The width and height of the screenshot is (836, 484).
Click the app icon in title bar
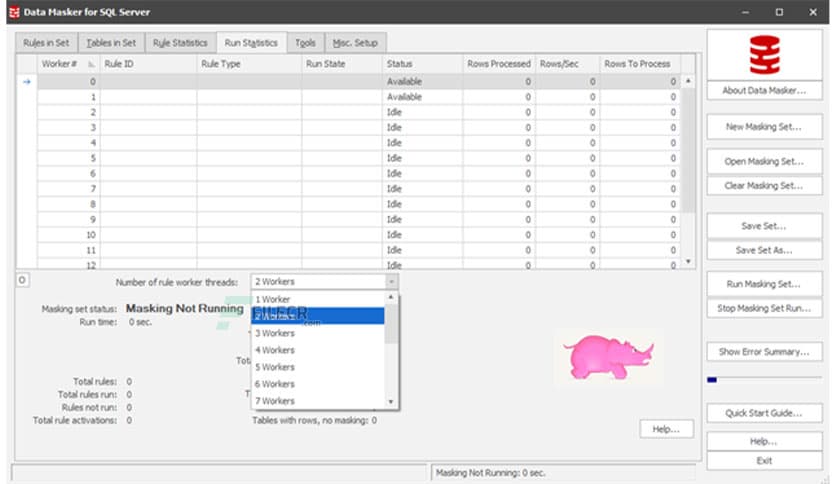[14, 12]
